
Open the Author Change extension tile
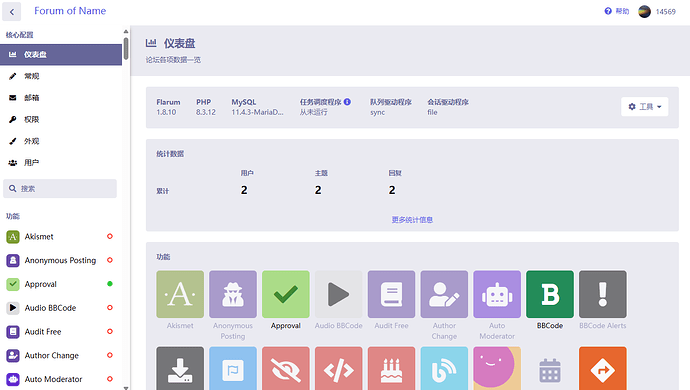[x=444, y=294]
